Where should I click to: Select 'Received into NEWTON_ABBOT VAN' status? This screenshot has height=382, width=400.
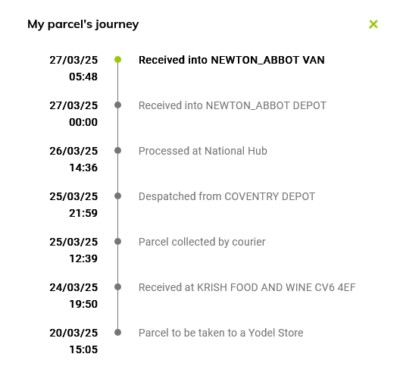(x=231, y=60)
